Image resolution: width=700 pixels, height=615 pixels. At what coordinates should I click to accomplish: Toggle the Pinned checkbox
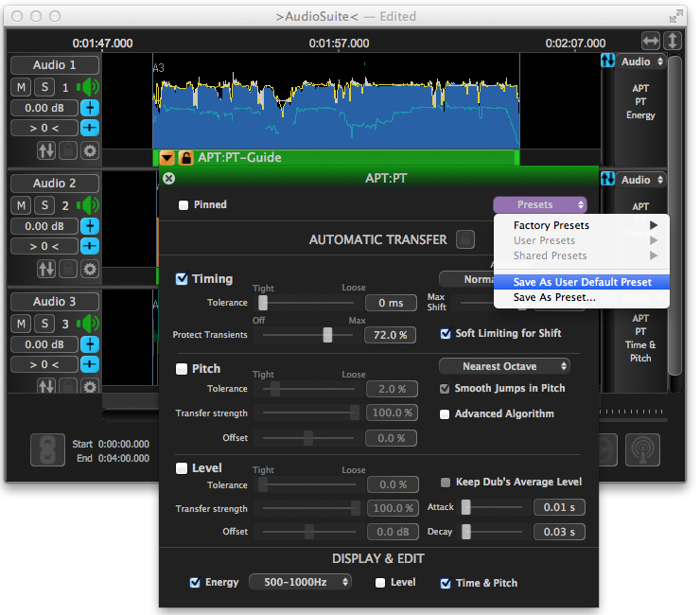click(x=183, y=204)
